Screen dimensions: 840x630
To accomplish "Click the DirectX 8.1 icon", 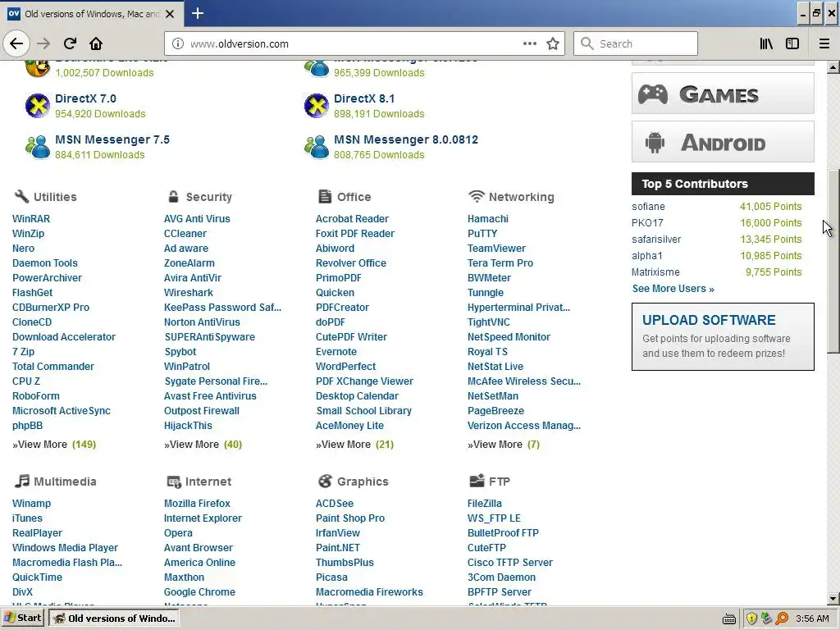I will [317, 106].
